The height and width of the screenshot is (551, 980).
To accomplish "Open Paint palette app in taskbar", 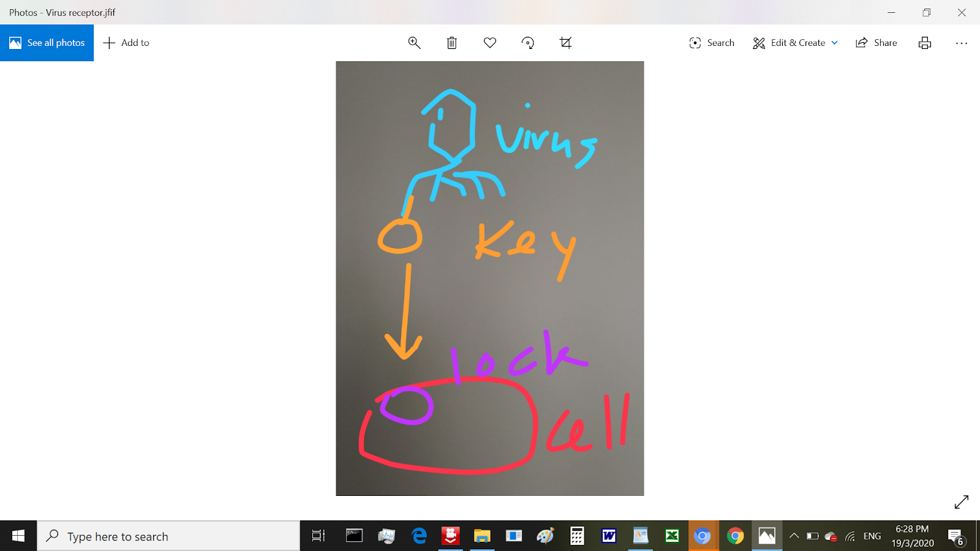I will click(x=545, y=536).
